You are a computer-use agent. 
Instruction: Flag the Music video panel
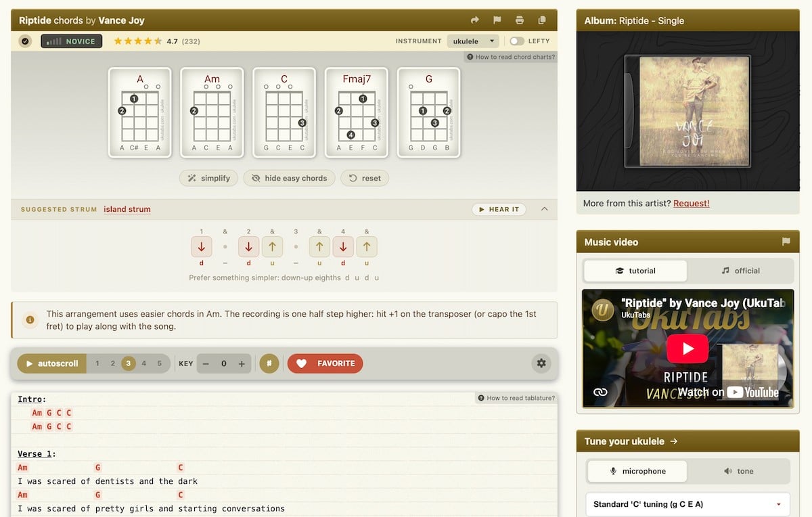(x=786, y=242)
